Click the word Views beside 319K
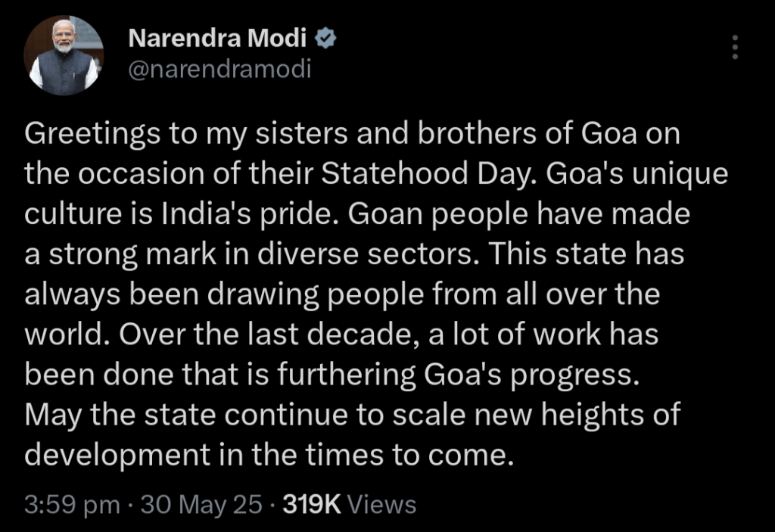The image size is (775, 532). 382,505
